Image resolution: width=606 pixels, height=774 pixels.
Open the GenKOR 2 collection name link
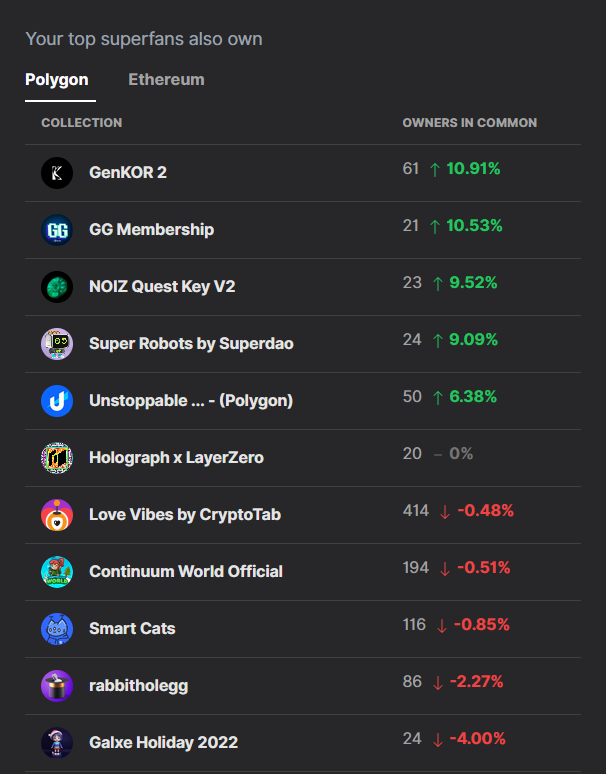pyautogui.click(x=128, y=173)
